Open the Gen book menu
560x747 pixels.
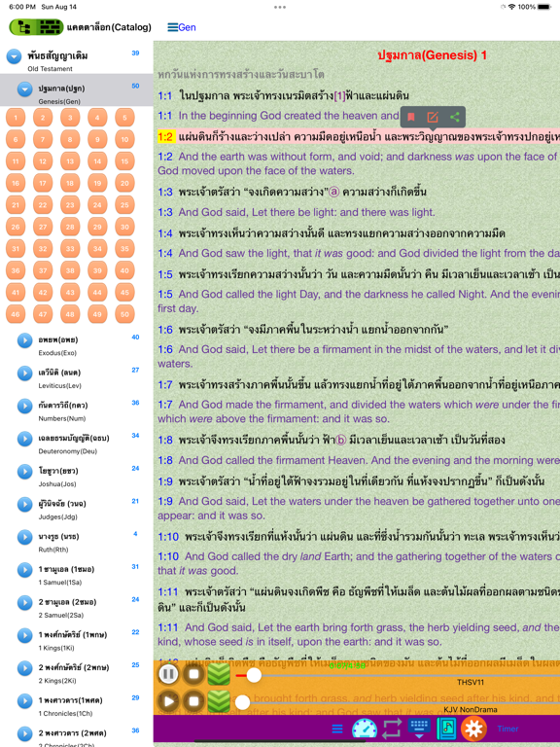point(182,27)
